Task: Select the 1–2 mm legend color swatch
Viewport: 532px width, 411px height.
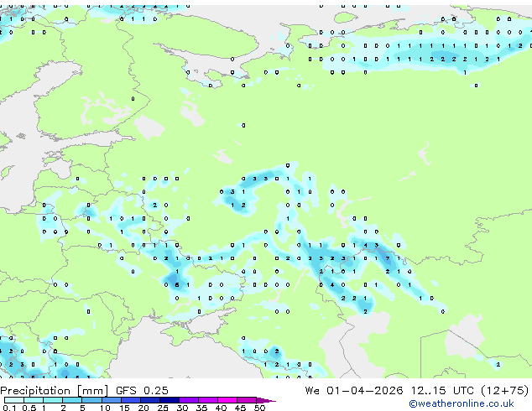Action: (x=53, y=400)
